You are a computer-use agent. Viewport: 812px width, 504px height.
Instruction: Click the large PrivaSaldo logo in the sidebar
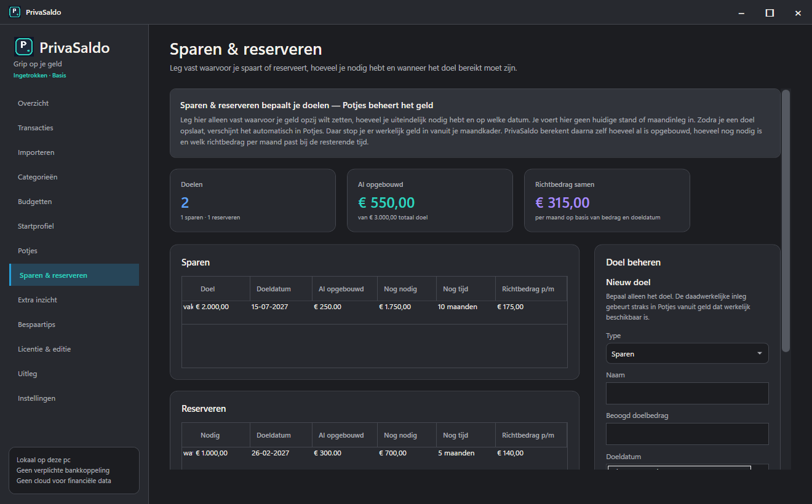(23, 47)
